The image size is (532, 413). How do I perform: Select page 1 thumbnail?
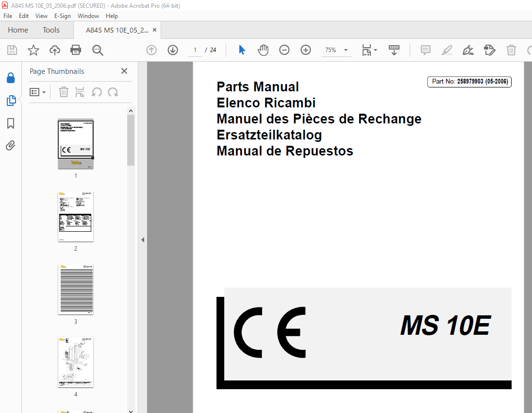pos(76,143)
